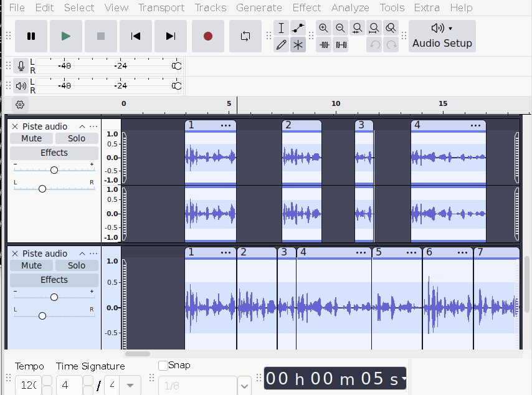Click Effects button on second track
532x395 pixels.
[54, 280]
